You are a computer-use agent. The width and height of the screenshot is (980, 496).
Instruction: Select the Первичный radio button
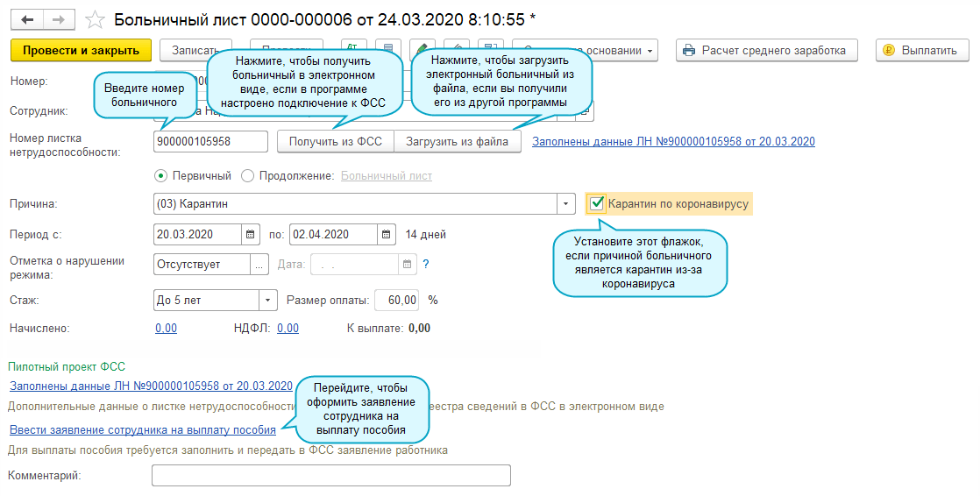[x=161, y=176]
